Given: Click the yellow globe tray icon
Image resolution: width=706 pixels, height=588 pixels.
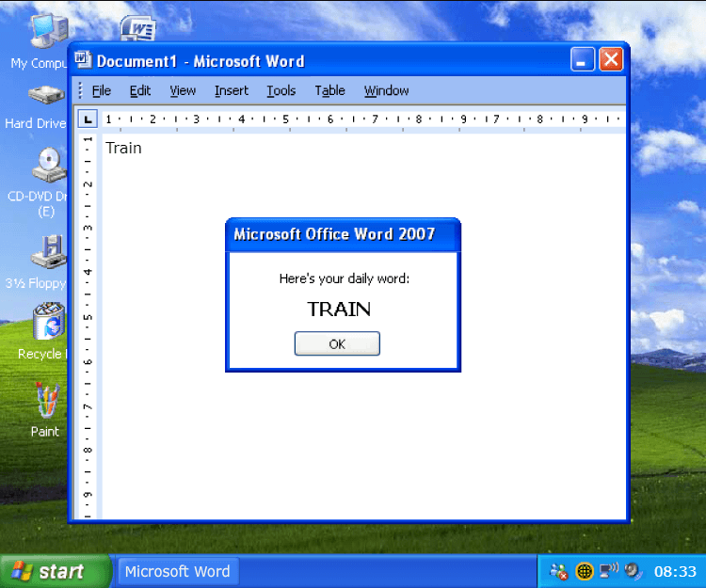Looking at the screenshot, I should [585, 571].
